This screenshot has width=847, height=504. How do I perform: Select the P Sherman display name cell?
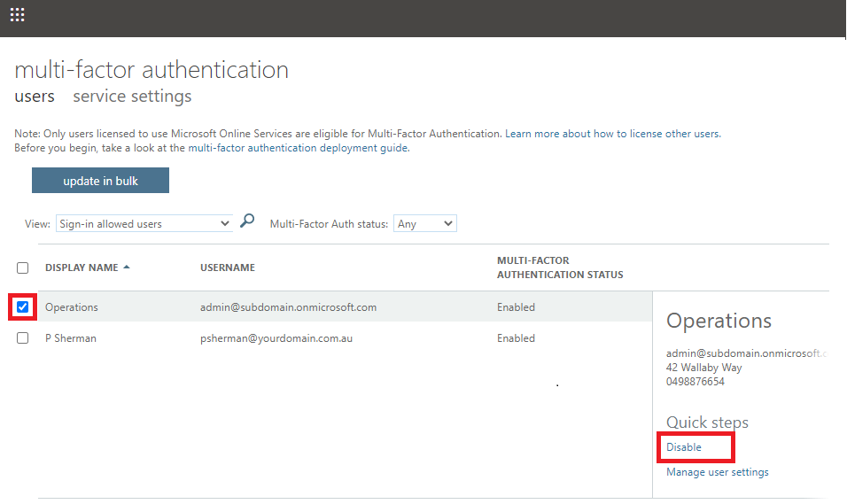[71, 338]
